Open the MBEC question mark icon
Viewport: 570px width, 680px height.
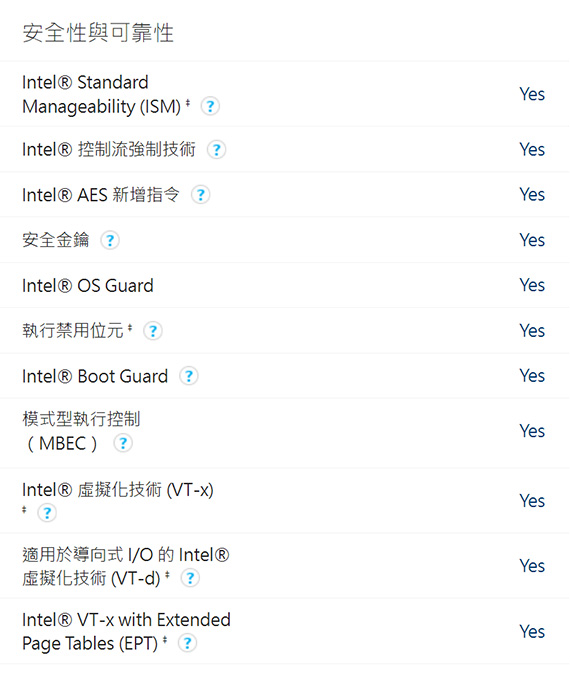[x=123, y=443]
